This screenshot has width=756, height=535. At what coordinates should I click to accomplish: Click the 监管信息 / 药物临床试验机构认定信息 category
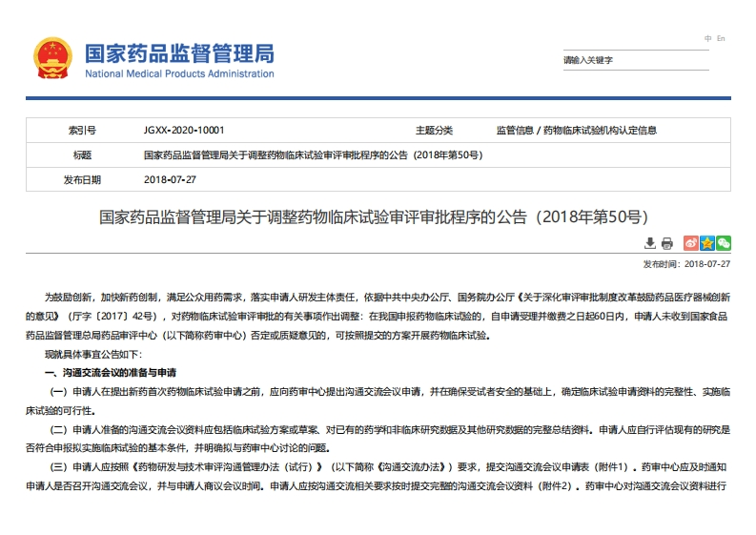(x=576, y=130)
